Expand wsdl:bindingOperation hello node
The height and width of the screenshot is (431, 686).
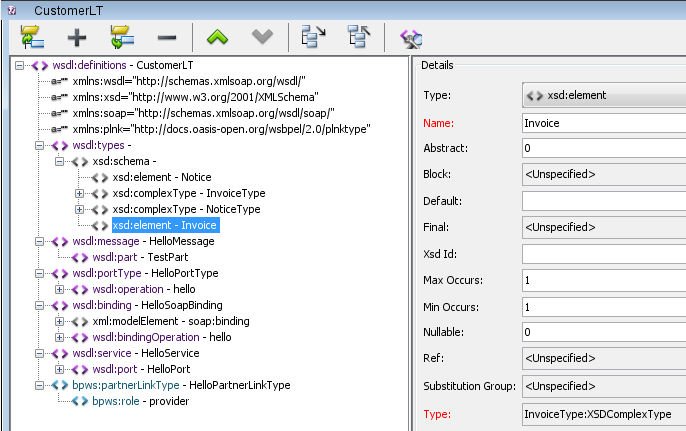pyautogui.click(x=60, y=337)
